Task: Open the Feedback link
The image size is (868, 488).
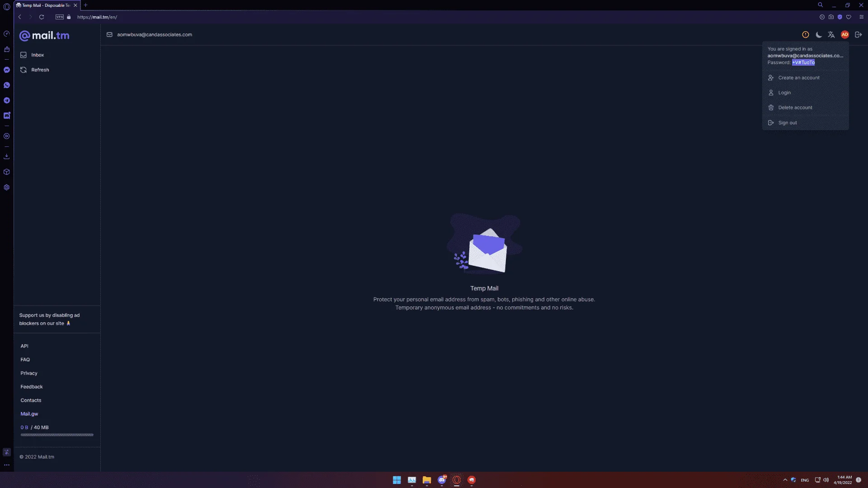Action: pyautogui.click(x=32, y=387)
